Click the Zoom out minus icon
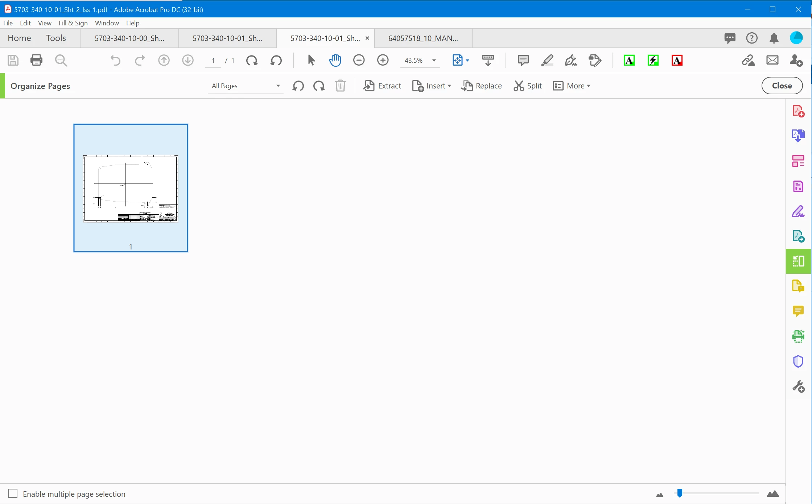Viewport: 812px width, 504px height. coord(359,60)
